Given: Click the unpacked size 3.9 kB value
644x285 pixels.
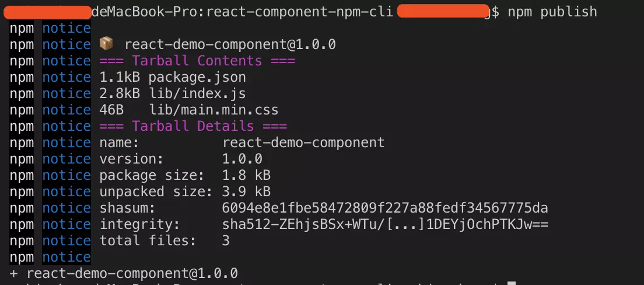Looking at the screenshot, I should click(246, 192).
